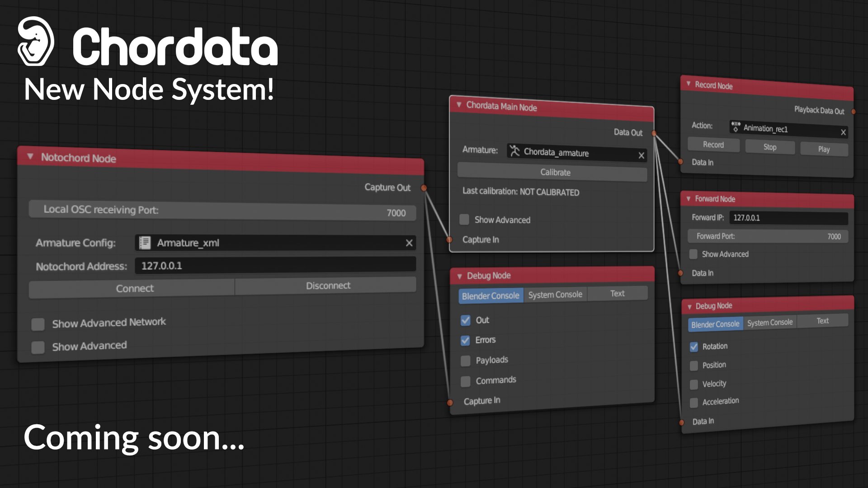
Task: Collapse the Chordata Main Node
Action: tap(459, 104)
